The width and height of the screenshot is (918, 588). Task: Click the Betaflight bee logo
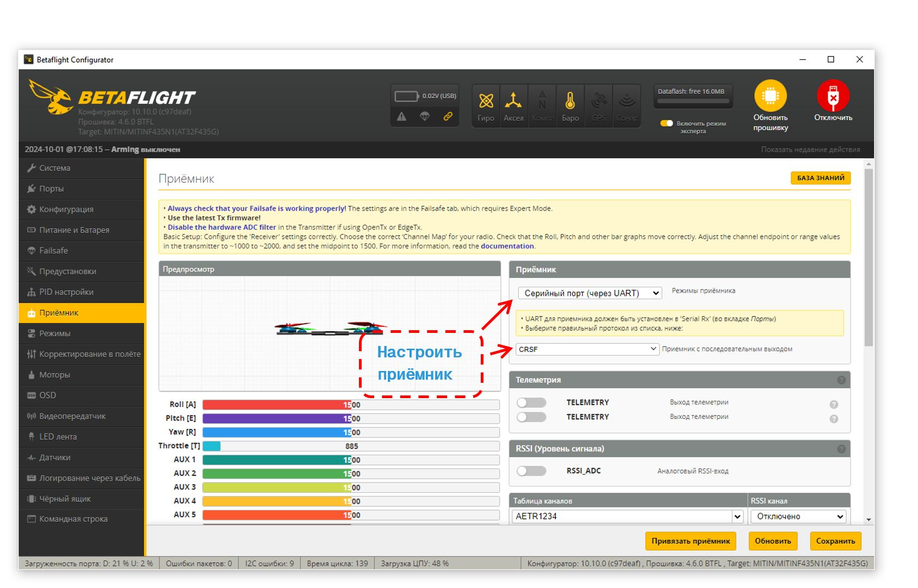point(50,97)
